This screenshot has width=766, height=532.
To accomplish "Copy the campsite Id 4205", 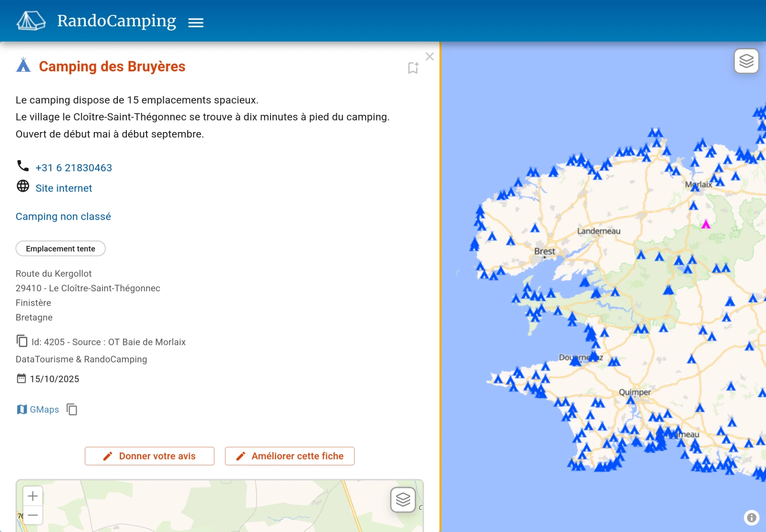I will coord(22,341).
